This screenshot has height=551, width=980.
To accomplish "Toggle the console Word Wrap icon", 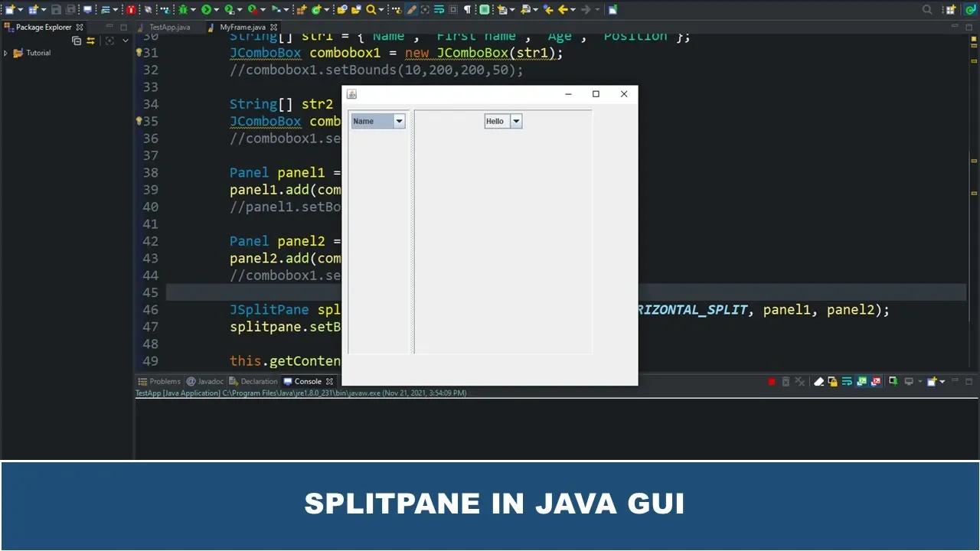I will [847, 381].
